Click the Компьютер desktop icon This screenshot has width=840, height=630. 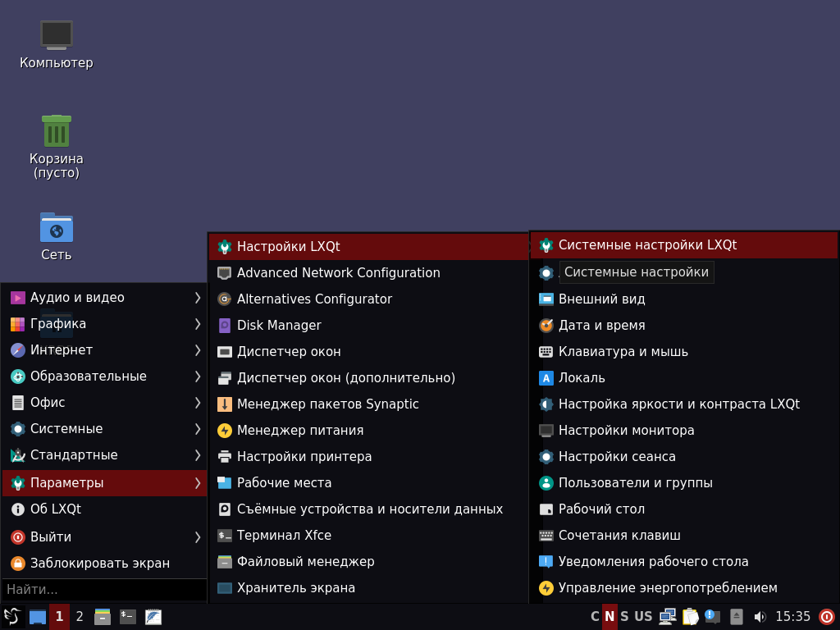(x=57, y=45)
